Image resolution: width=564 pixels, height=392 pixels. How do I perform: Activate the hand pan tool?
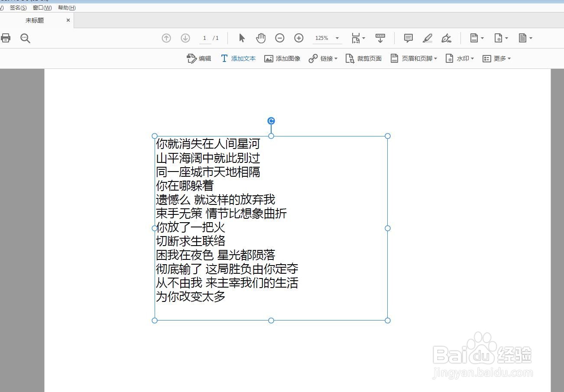[260, 38]
